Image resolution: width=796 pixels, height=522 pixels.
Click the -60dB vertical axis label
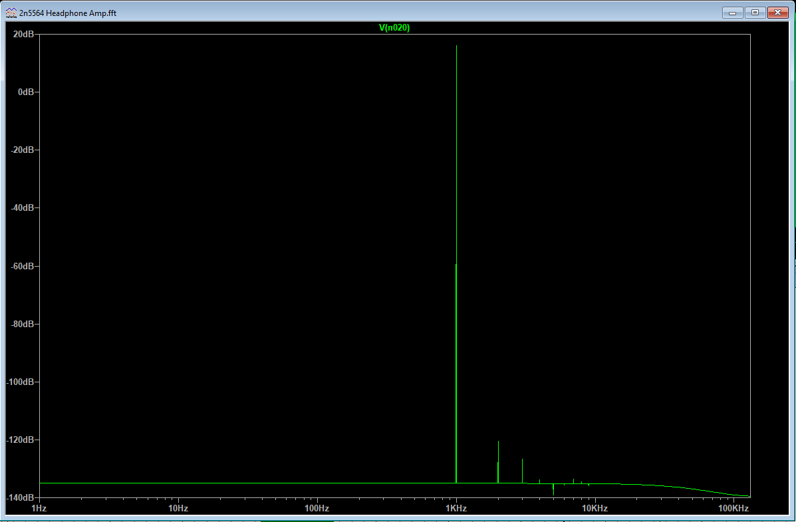pyautogui.click(x=22, y=266)
